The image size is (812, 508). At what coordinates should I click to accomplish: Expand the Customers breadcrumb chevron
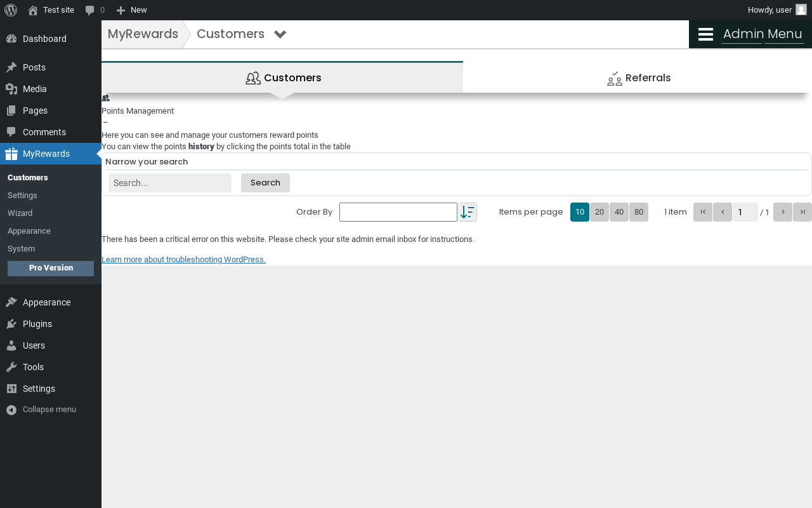click(x=280, y=34)
